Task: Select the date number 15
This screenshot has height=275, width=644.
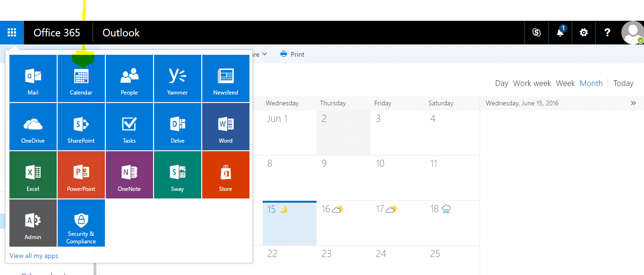Action: point(271,209)
